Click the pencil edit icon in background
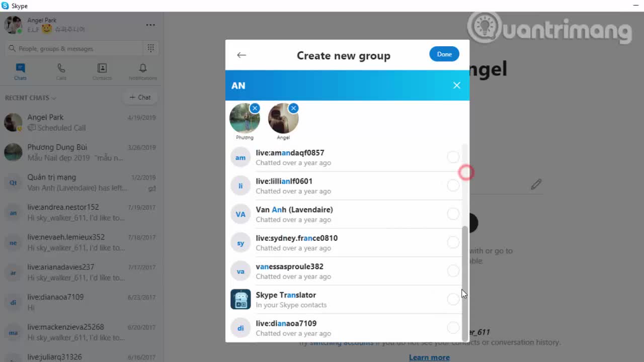The width and height of the screenshot is (644, 362). coord(536,185)
